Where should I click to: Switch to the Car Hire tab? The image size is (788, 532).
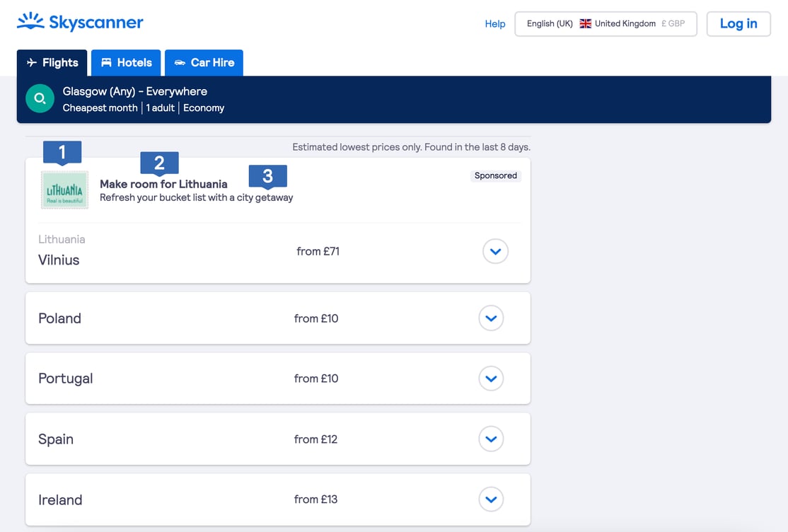click(x=204, y=63)
